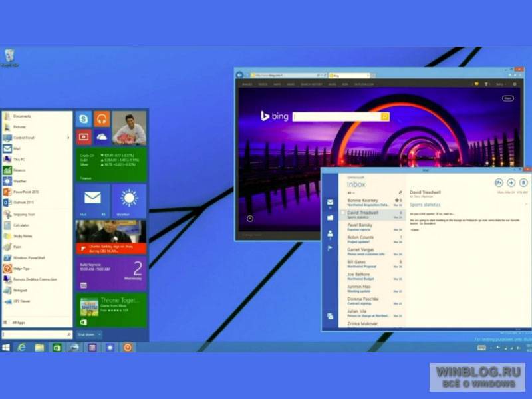Click the yellow Bing search button

point(385,117)
